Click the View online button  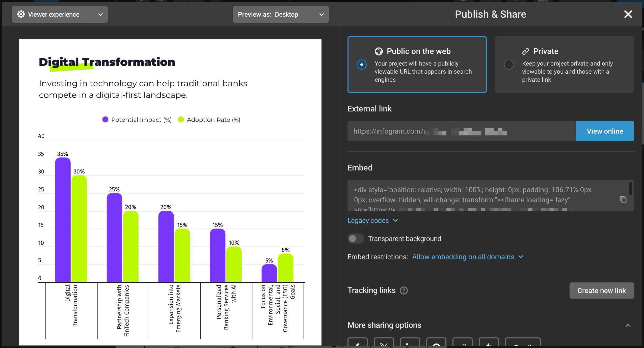tap(605, 131)
